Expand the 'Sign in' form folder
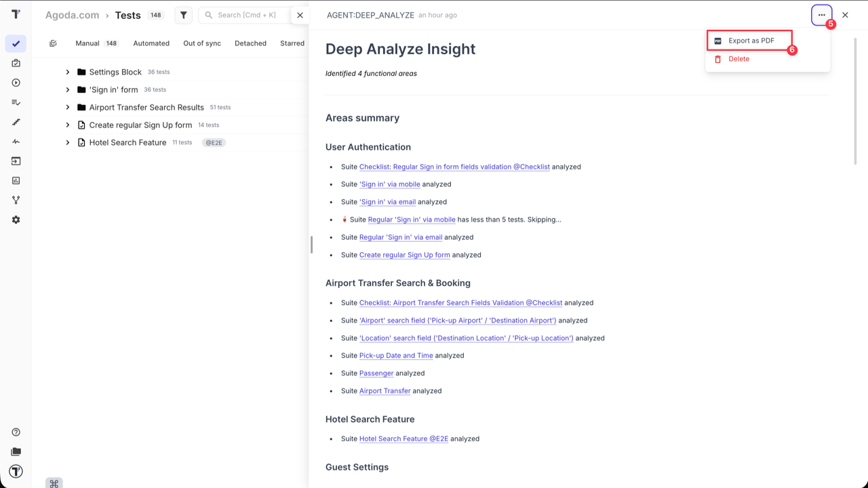Screen dimensions: 868x488 click(x=67, y=89)
